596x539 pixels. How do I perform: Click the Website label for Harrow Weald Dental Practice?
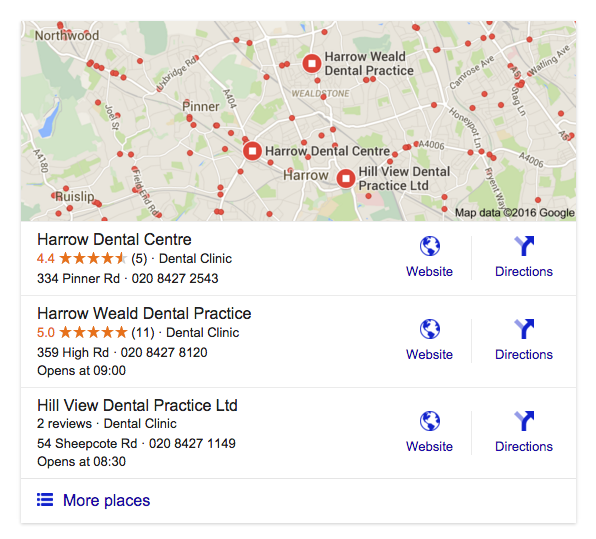pos(430,354)
